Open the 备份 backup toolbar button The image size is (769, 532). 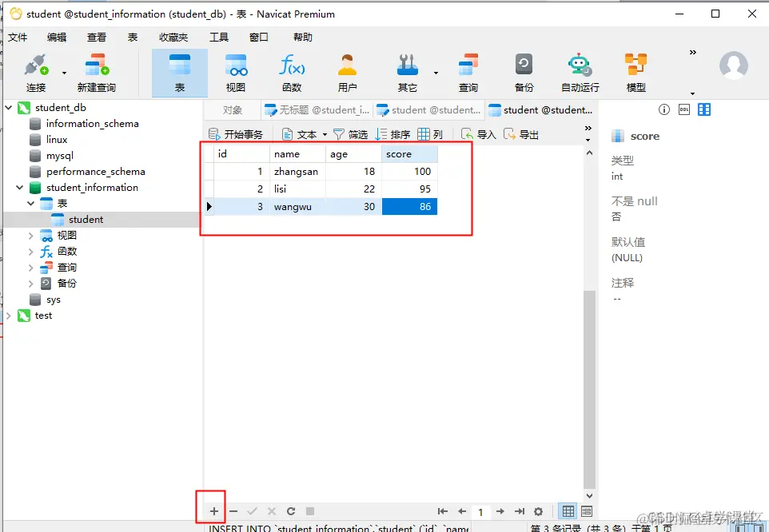click(524, 73)
